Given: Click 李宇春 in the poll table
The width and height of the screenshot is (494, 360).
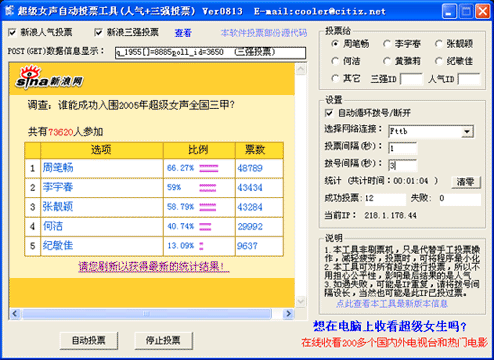Looking at the screenshot, I should pyautogui.click(x=58, y=187).
